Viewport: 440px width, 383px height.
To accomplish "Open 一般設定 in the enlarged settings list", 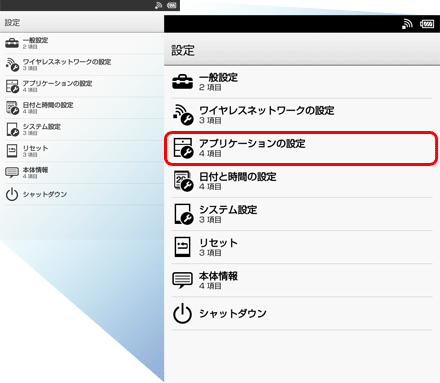I will click(x=302, y=82).
